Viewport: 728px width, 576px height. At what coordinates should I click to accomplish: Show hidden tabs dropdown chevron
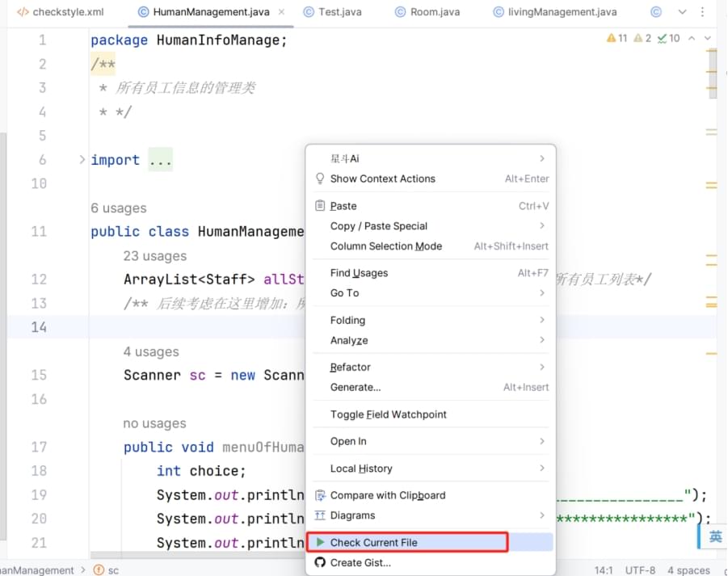click(682, 12)
